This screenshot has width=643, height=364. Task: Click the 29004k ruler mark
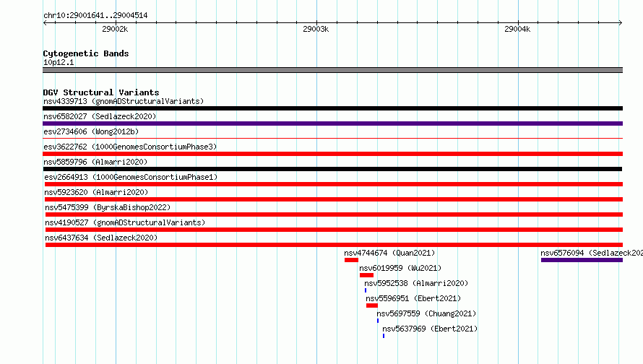[x=517, y=29]
